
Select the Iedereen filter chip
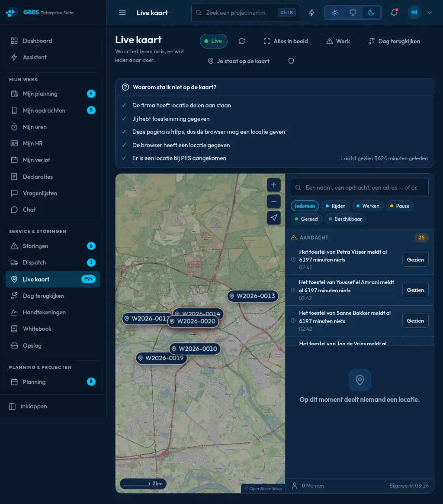(305, 206)
